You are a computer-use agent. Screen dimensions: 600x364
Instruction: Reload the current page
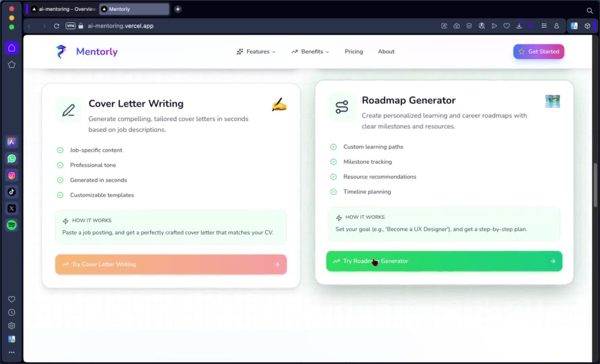[56, 26]
